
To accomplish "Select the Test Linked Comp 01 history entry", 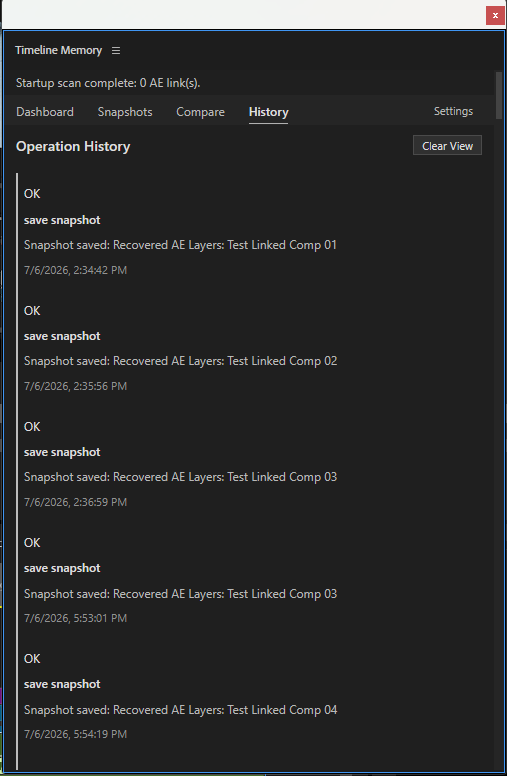I will pos(180,232).
